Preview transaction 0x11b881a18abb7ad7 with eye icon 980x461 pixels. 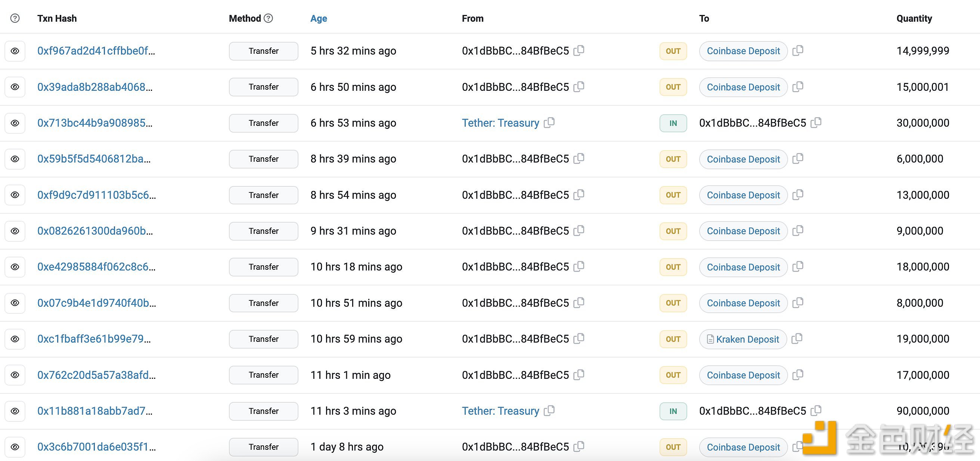pos(15,411)
